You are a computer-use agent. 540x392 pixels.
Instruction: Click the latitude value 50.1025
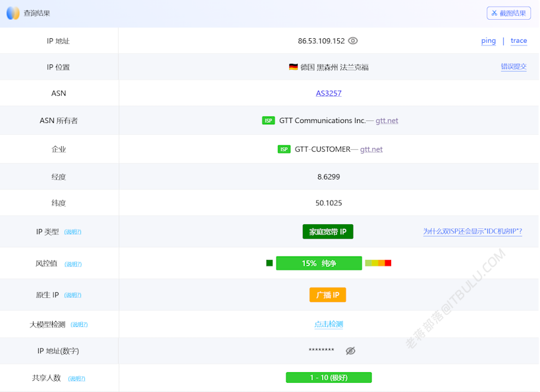pos(329,203)
